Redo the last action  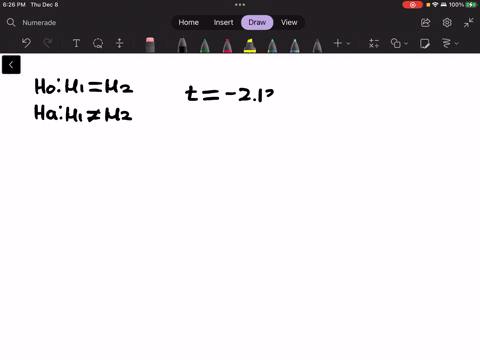[48, 43]
